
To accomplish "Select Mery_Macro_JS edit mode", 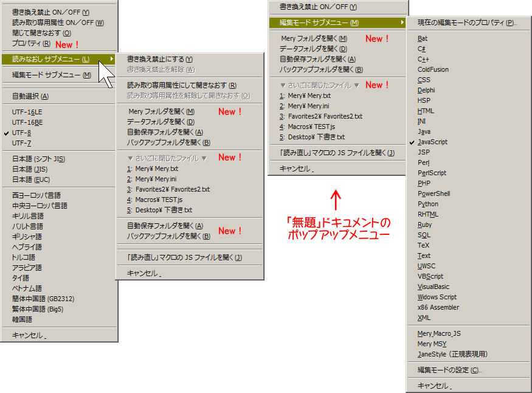I will 439,333.
